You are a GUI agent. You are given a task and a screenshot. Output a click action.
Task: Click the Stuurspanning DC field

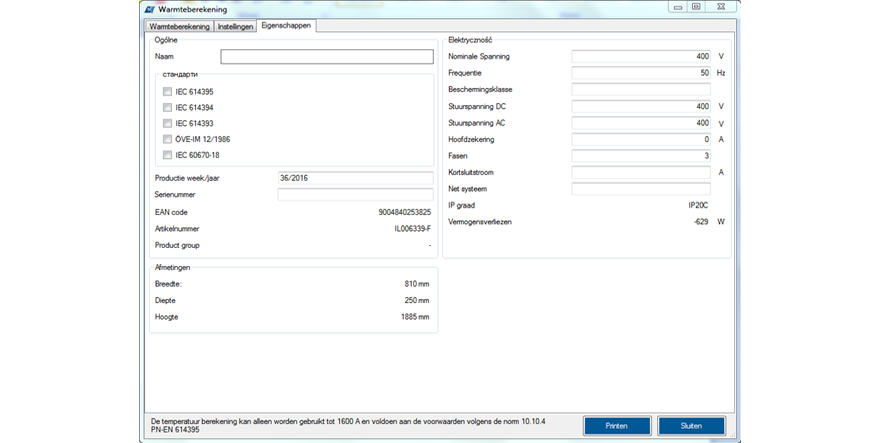pyautogui.click(x=641, y=106)
